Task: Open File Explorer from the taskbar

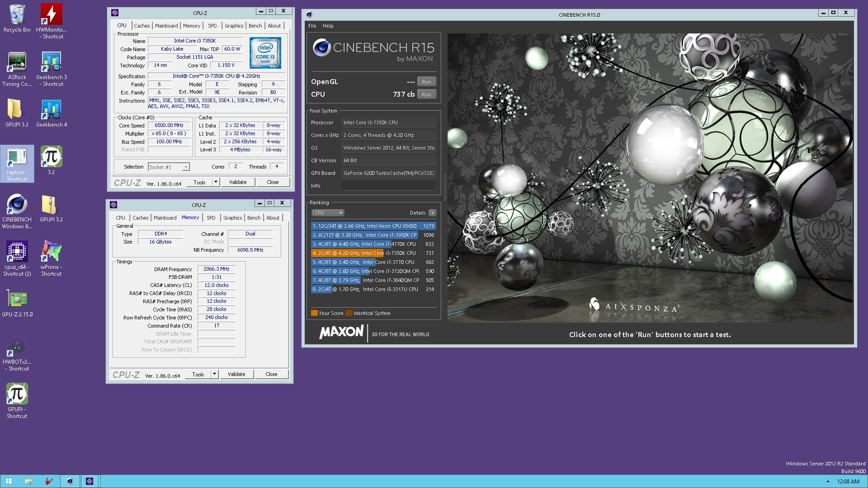Action: pyautogui.click(x=28, y=481)
